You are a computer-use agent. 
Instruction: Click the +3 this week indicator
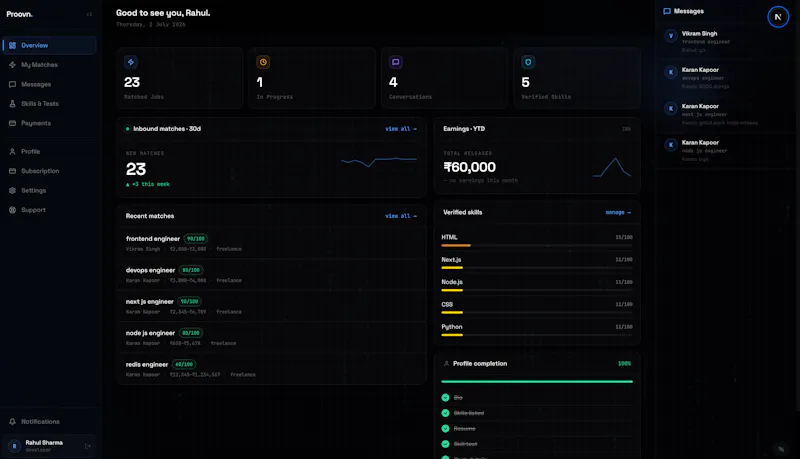(x=148, y=184)
